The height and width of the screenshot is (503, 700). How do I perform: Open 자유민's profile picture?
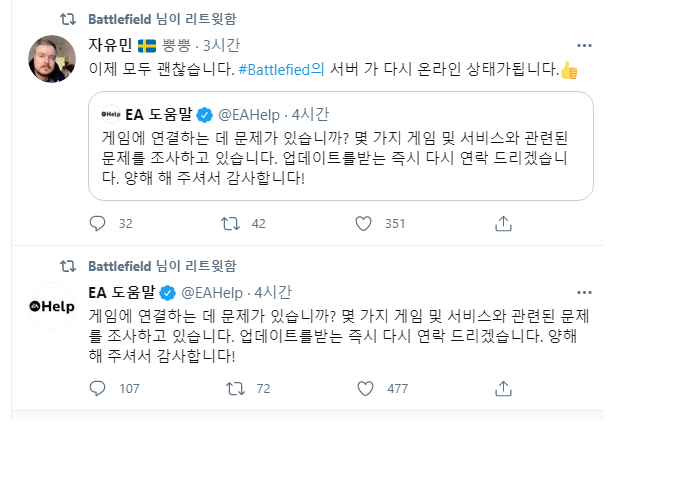pos(52,59)
